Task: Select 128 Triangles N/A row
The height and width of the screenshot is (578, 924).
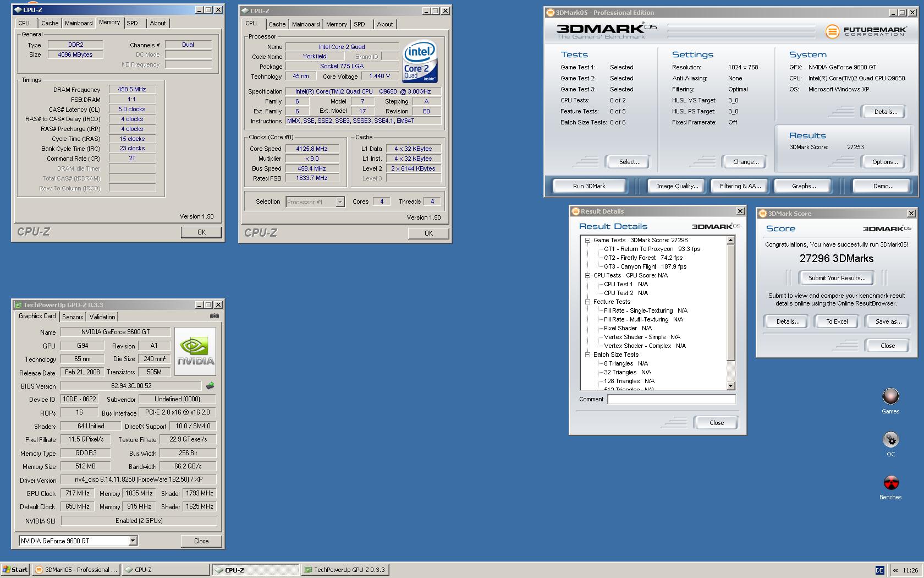Action: (629, 381)
